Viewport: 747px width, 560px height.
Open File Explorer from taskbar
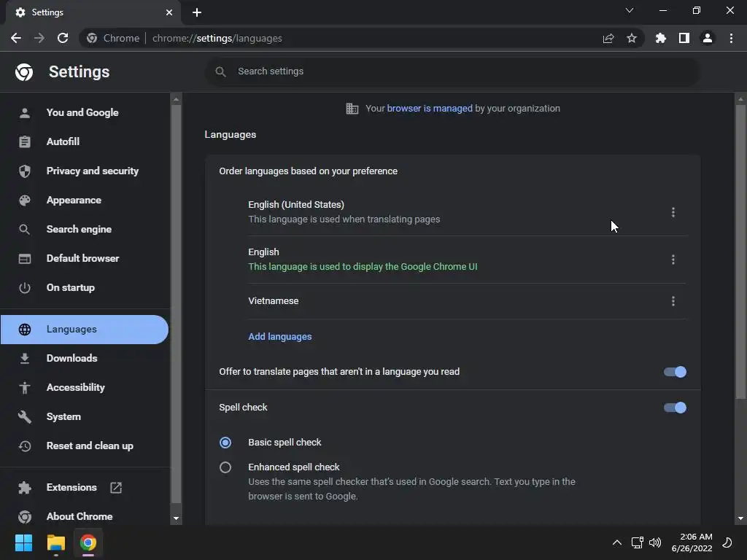tap(55, 542)
